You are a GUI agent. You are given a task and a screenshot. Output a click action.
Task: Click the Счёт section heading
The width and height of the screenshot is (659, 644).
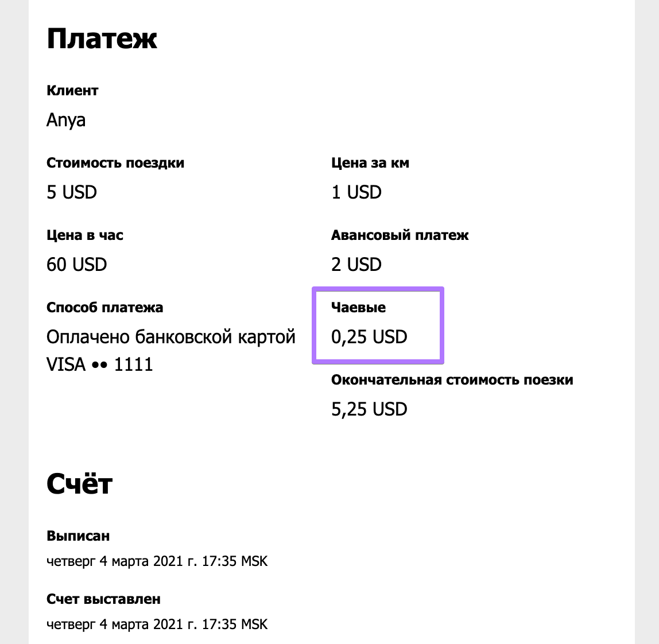pyautogui.click(x=79, y=483)
